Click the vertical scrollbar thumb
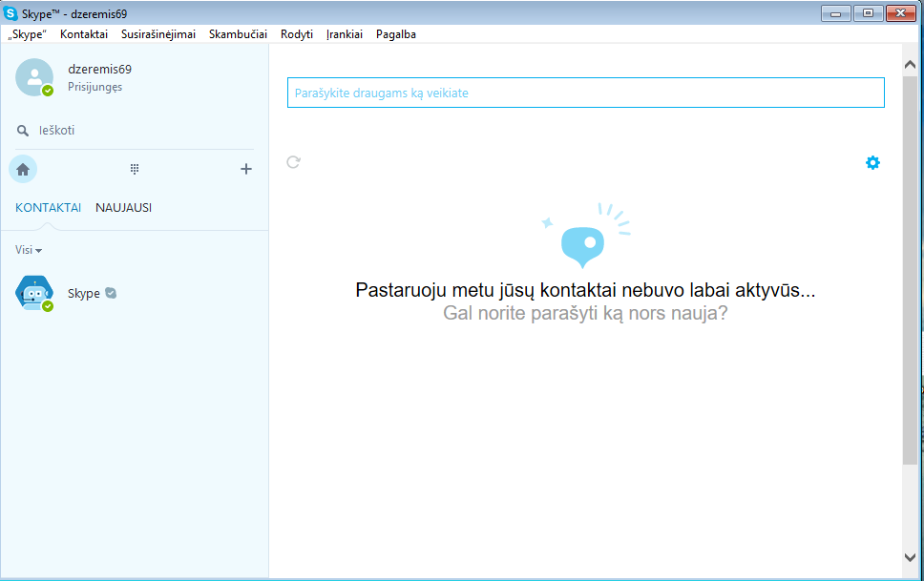Screen dimensions: 924x581 coord(910,270)
